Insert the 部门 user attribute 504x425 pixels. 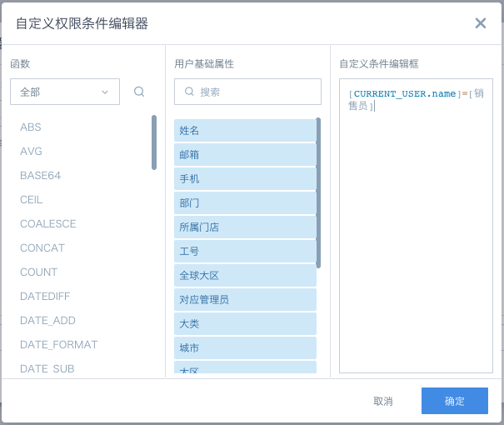245,202
